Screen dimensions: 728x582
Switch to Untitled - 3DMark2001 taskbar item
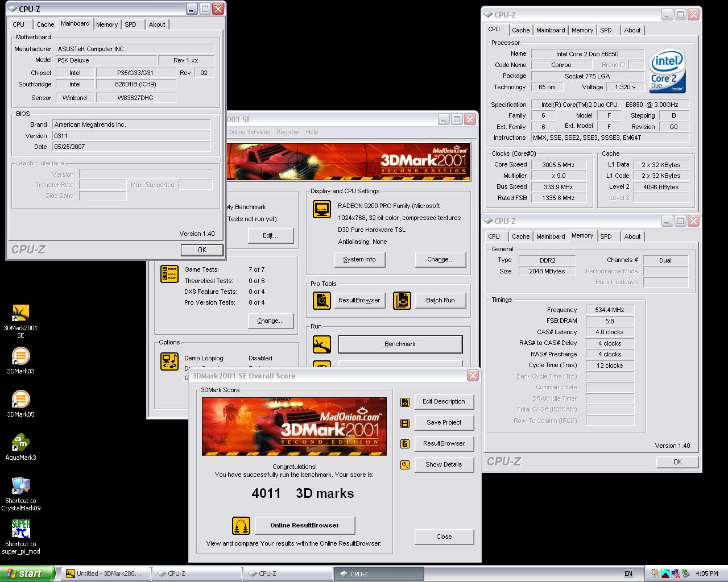tap(106, 573)
